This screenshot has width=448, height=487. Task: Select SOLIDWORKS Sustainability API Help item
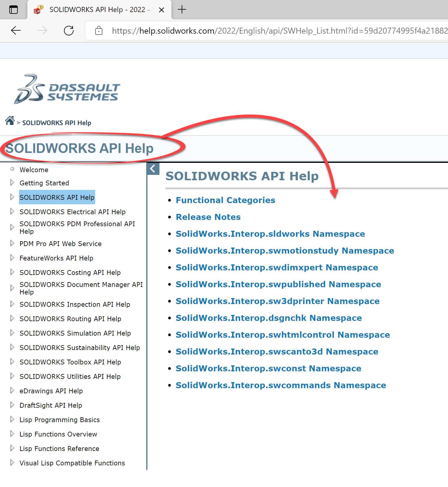click(x=80, y=348)
